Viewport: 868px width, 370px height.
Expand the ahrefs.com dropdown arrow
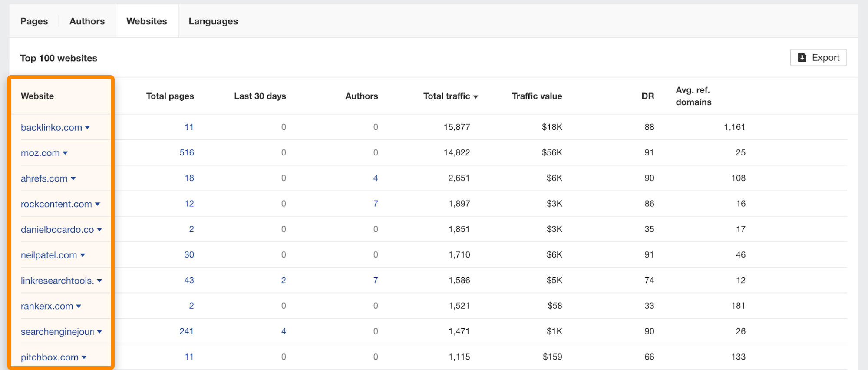click(x=73, y=179)
